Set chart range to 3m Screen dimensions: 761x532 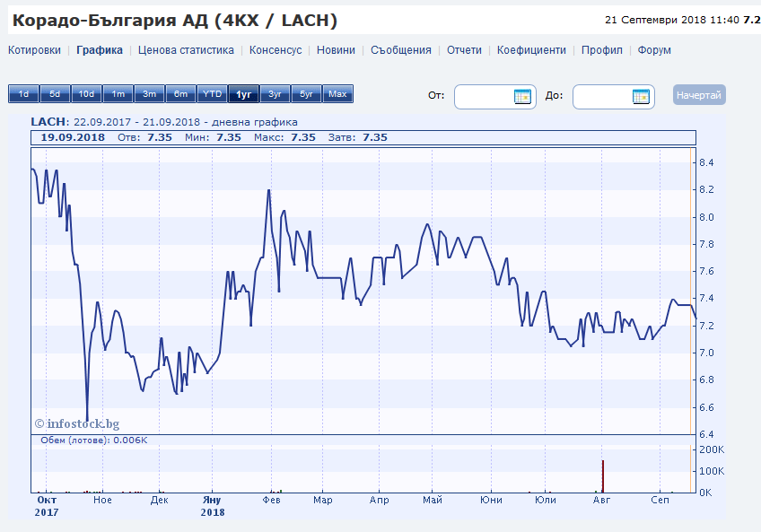150,93
